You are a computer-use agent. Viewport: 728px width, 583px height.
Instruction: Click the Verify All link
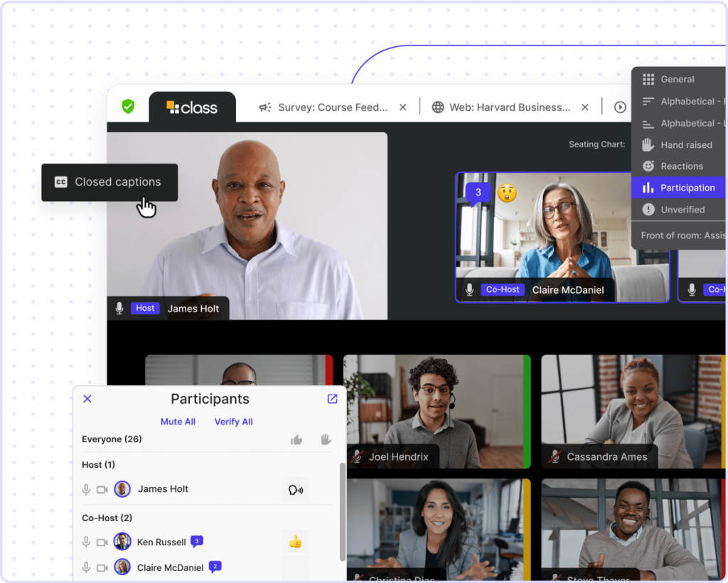pyautogui.click(x=233, y=422)
